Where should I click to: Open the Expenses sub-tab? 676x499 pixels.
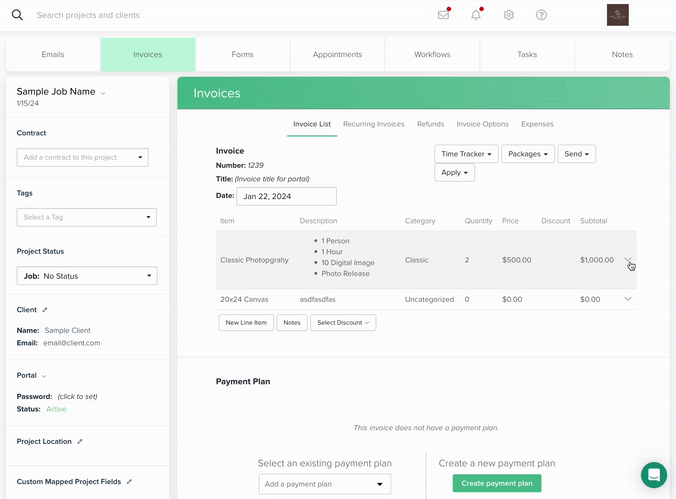pos(537,124)
